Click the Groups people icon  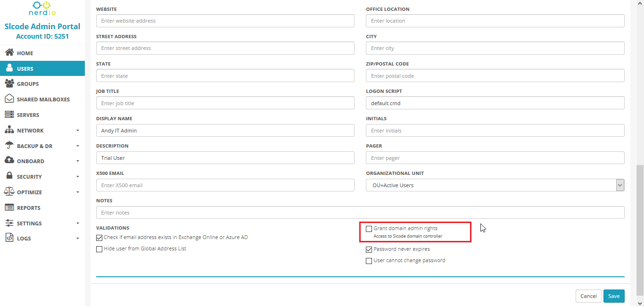tap(9, 83)
